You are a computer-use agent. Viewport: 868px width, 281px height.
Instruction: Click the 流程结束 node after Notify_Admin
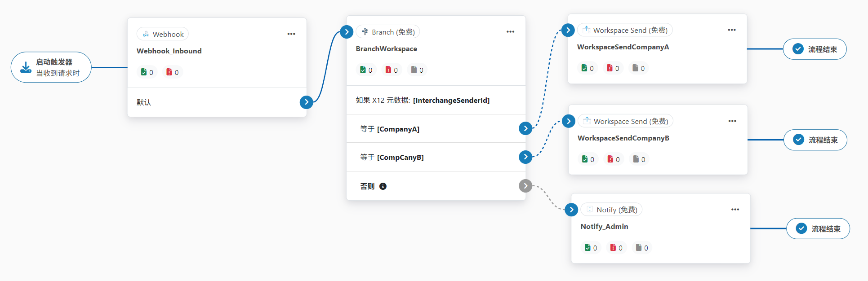pos(818,229)
